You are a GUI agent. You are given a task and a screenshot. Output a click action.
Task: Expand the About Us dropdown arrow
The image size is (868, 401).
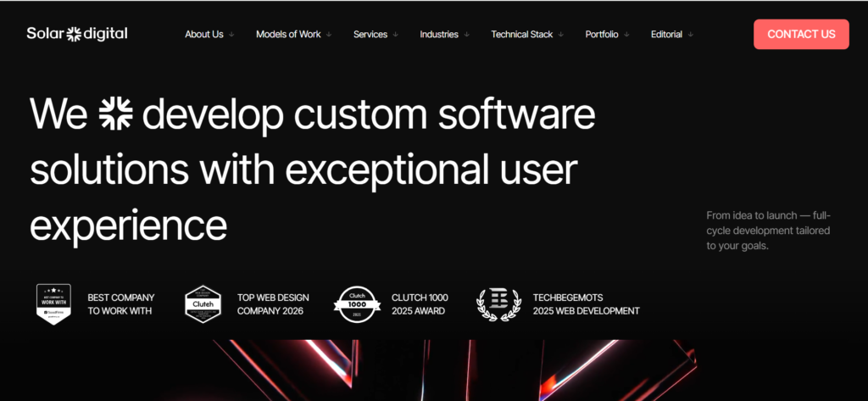(231, 35)
